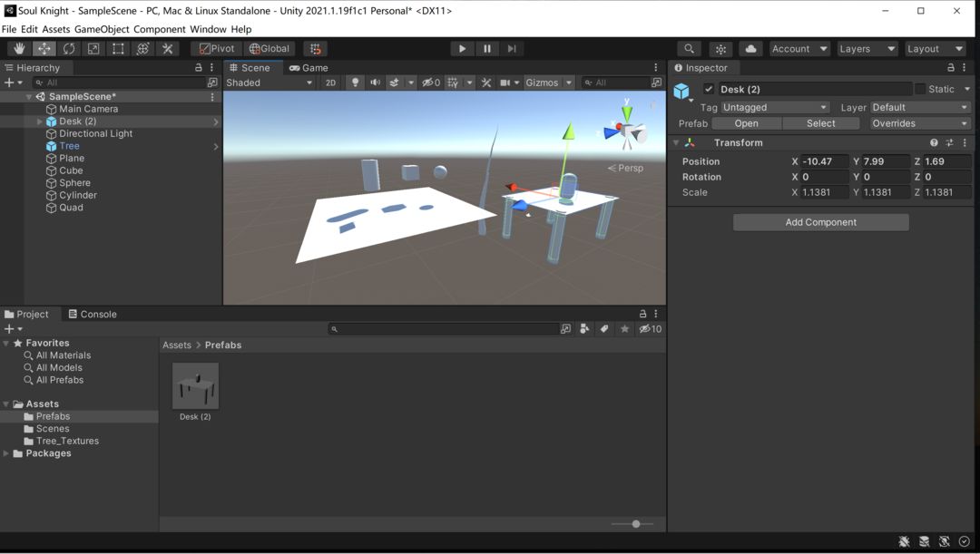This screenshot has height=554, width=980.
Task: Open the Layers dropdown
Action: [867, 49]
